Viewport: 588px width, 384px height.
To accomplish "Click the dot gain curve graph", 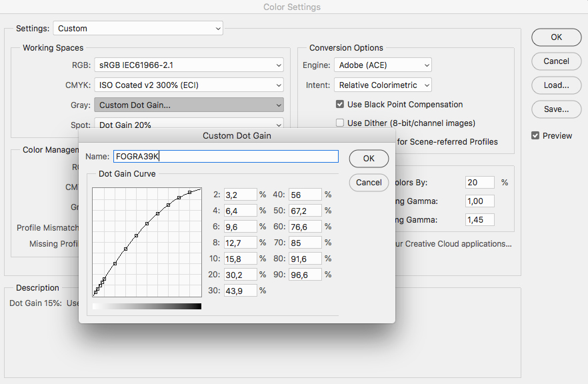I will click(x=147, y=242).
